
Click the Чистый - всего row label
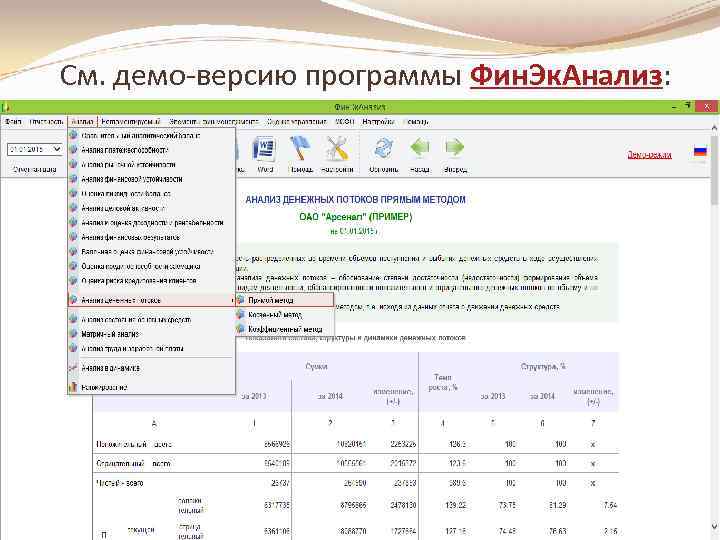coord(119,483)
